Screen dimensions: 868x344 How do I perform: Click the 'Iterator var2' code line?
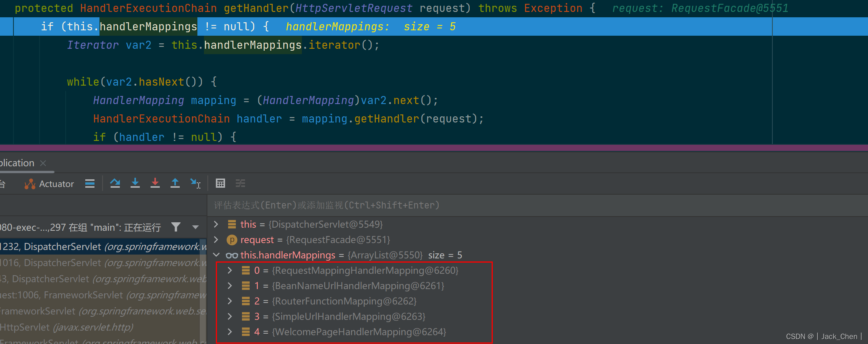(x=223, y=45)
